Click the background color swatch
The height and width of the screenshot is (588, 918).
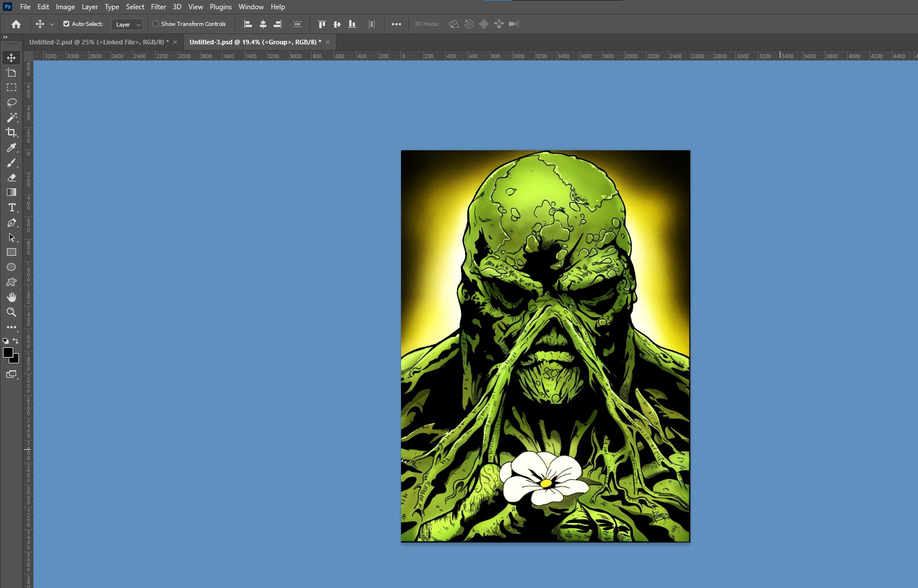[x=16, y=361]
